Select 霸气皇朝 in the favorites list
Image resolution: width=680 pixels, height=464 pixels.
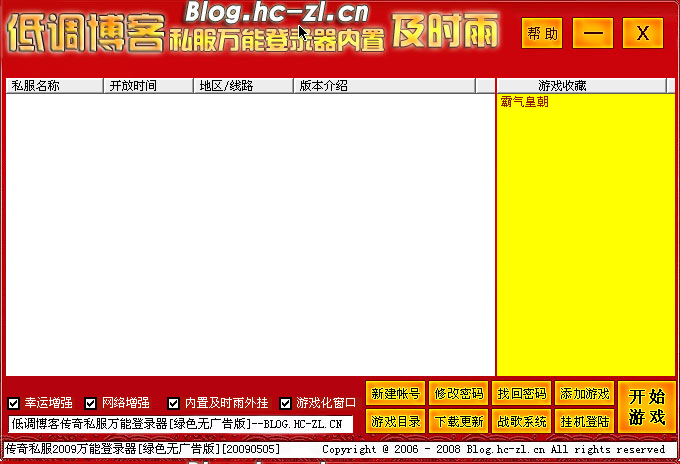pos(523,102)
